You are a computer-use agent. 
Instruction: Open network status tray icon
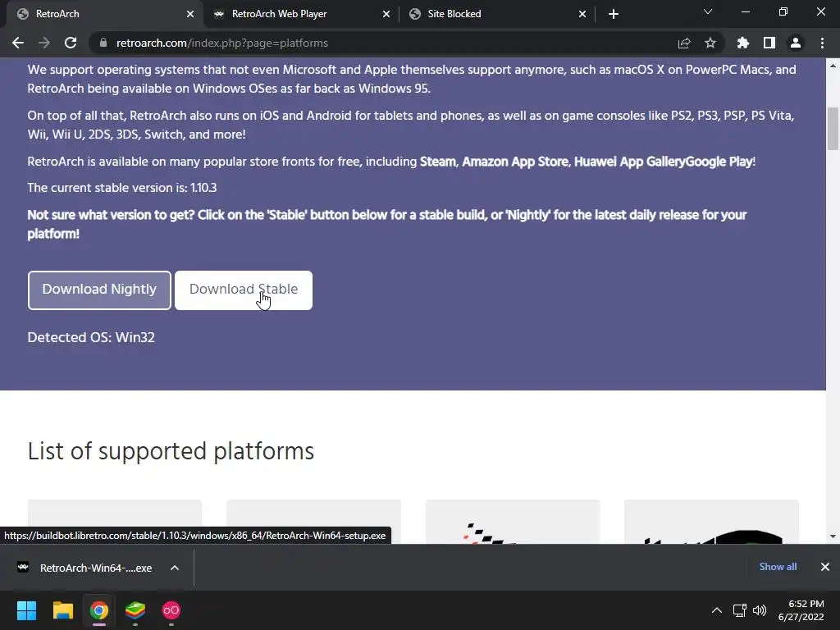(740, 610)
